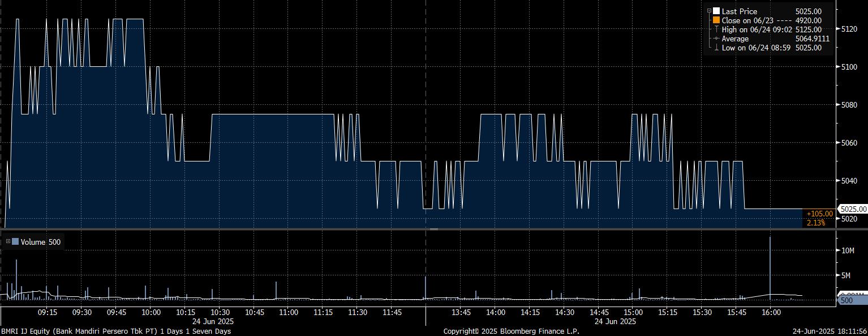Select the High marker icon in legend
The width and height of the screenshot is (868, 336).
716,29
